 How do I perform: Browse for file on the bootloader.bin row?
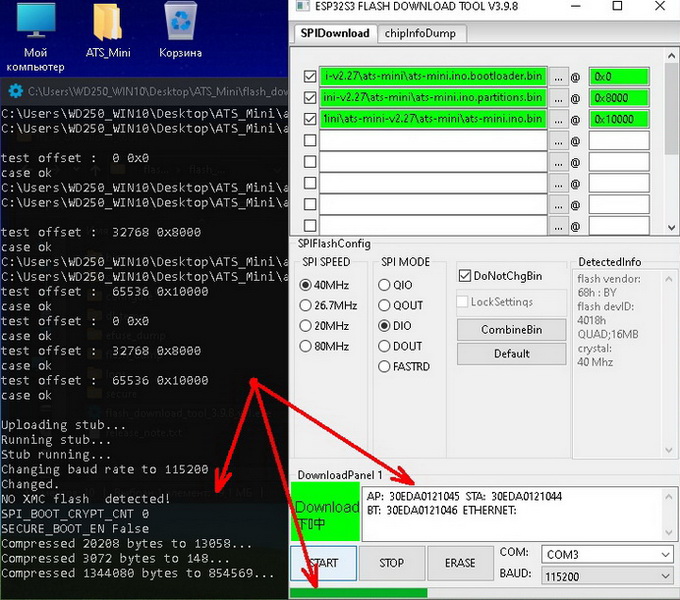(x=559, y=77)
